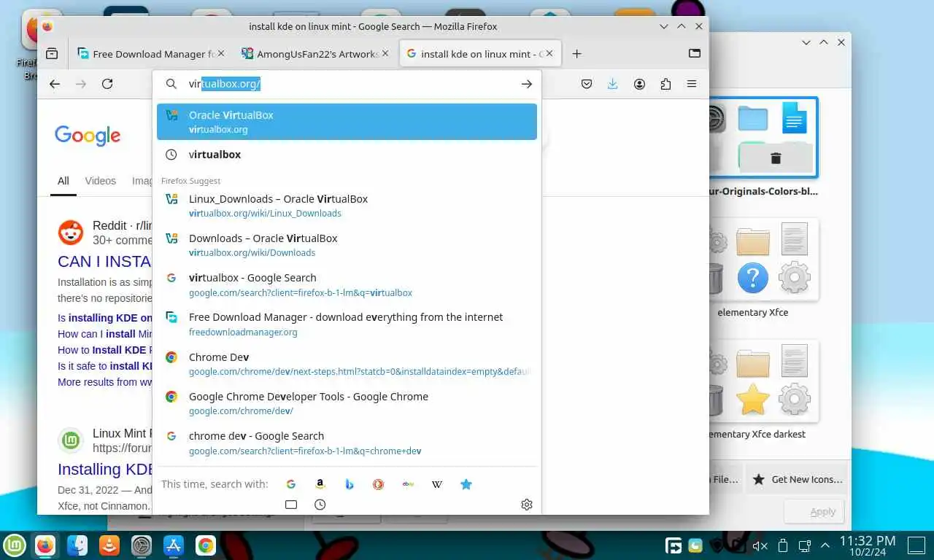Toggle muted volume icon in system tray
The image size is (934, 560).
tap(760, 545)
